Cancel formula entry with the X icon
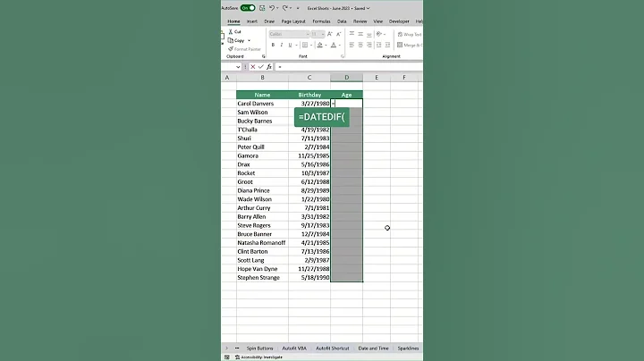The height and width of the screenshot is (361, 644). tap(252, 67)
